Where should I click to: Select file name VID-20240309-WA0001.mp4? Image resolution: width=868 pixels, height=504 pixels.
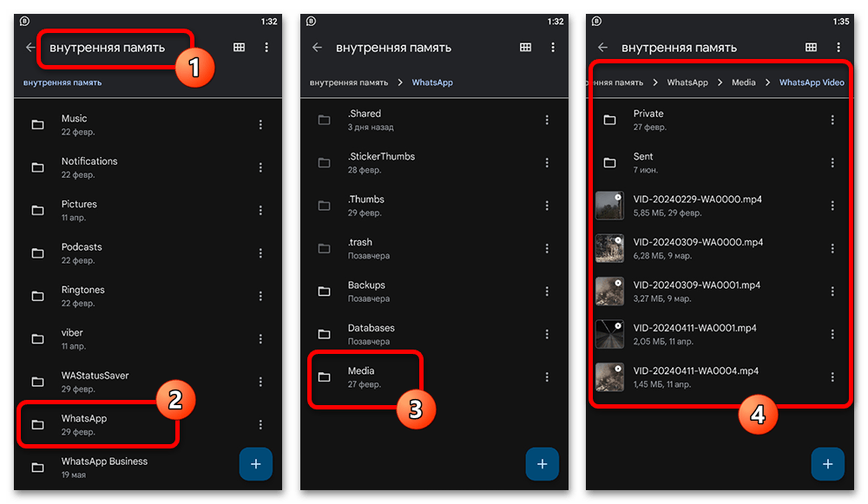point(697,285)
